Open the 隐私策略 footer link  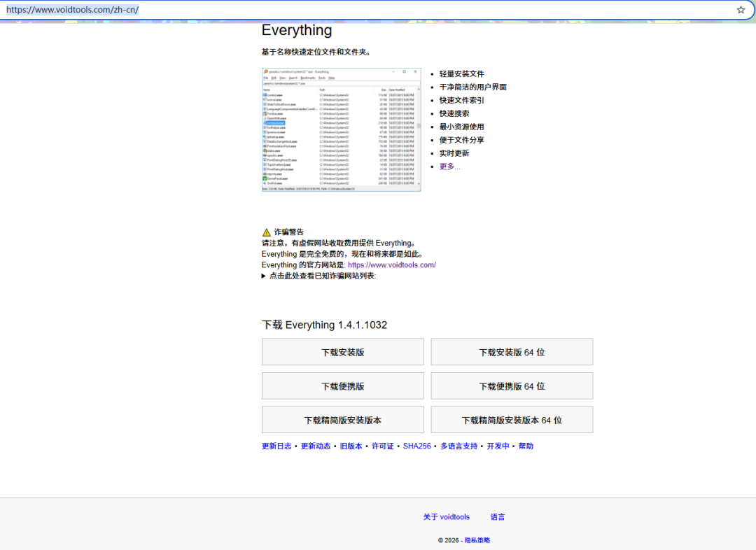pyautogui.click(x=477, y=540)
